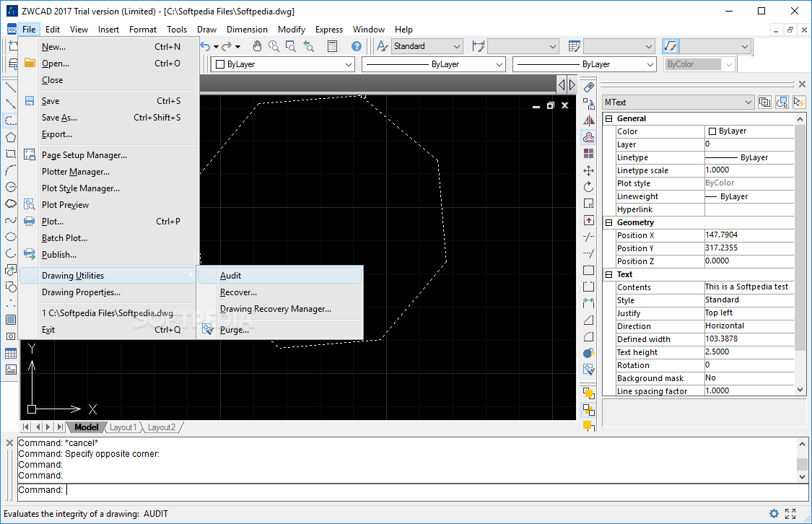Select the Chamfer tool
Viewport: 812px width, 524px height.
pyautogui.click(x=589, y=320)
